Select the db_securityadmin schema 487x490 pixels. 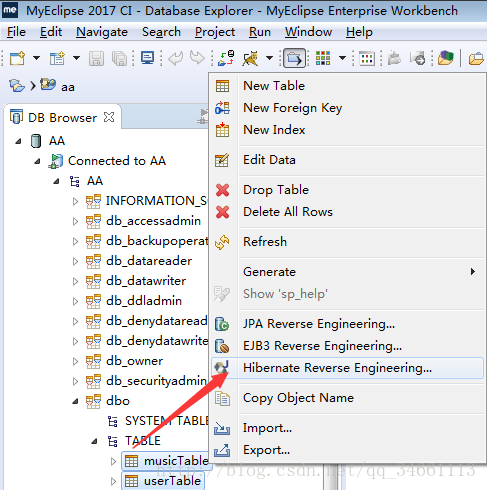pyautogui.click(x=156, y=381)
